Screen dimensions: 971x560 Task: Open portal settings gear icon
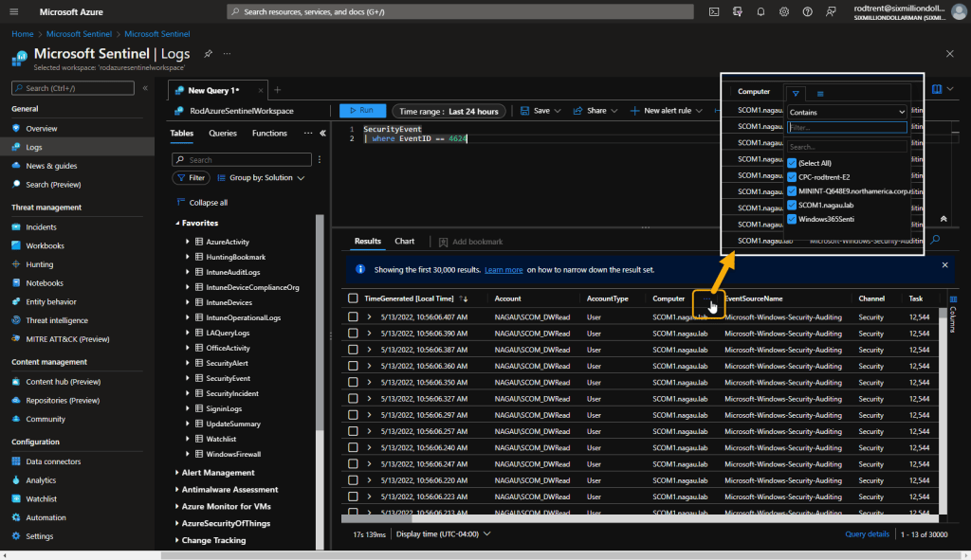click(x=784, y=11)
